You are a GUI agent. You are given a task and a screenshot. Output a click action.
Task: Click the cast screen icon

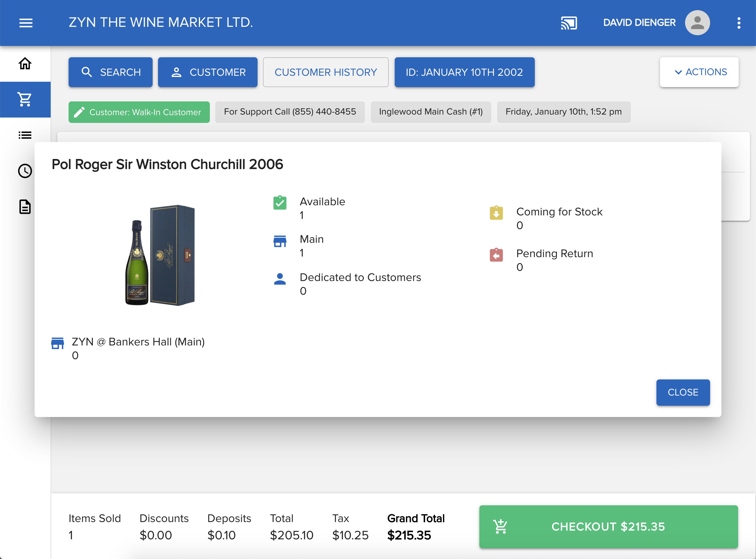pos(569,23)
